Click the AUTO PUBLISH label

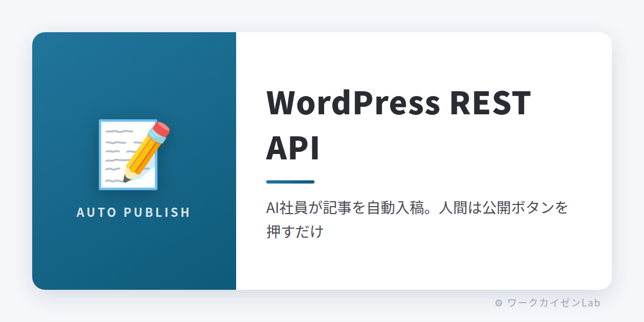pyautogui.click(x=134, y=212)
